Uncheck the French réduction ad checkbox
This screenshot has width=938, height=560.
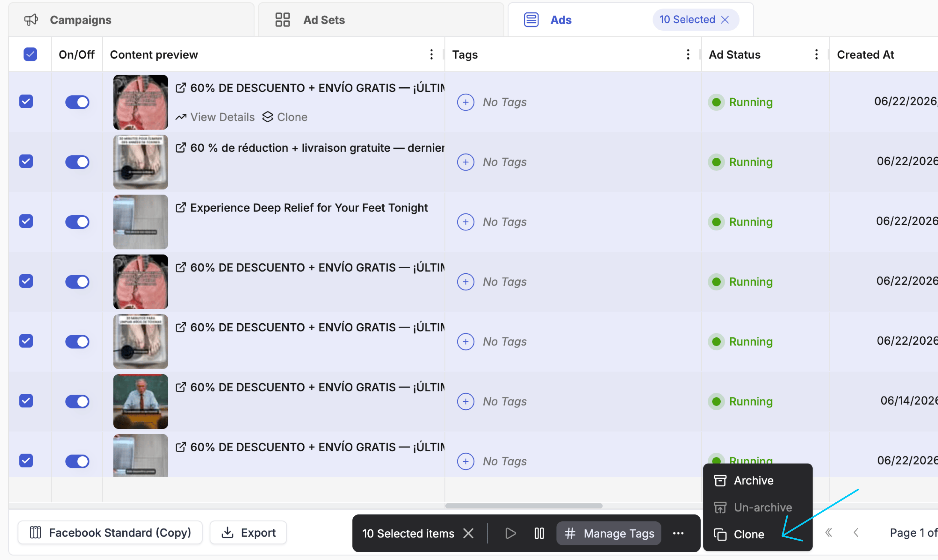tap(26, 162)
